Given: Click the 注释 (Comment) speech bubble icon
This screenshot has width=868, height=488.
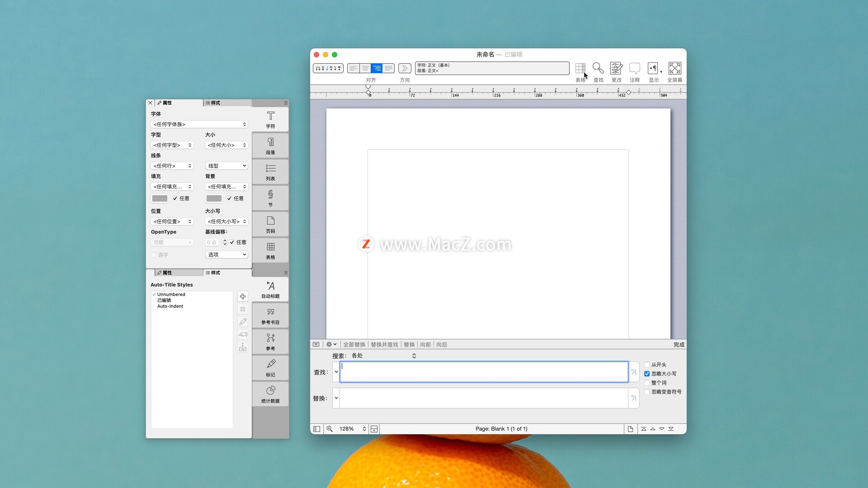Looking at the screenshot, I should click(x=635, y=68).
